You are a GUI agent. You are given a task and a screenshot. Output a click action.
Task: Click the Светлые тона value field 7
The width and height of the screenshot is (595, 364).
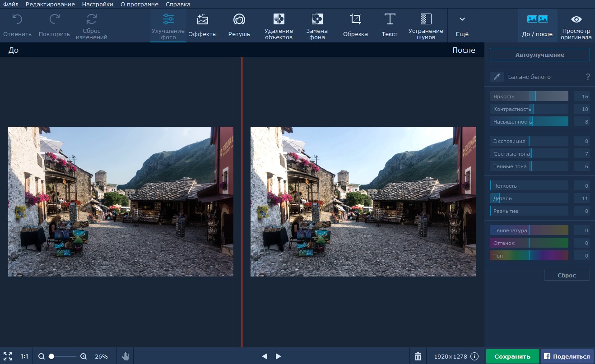[582, 153]
